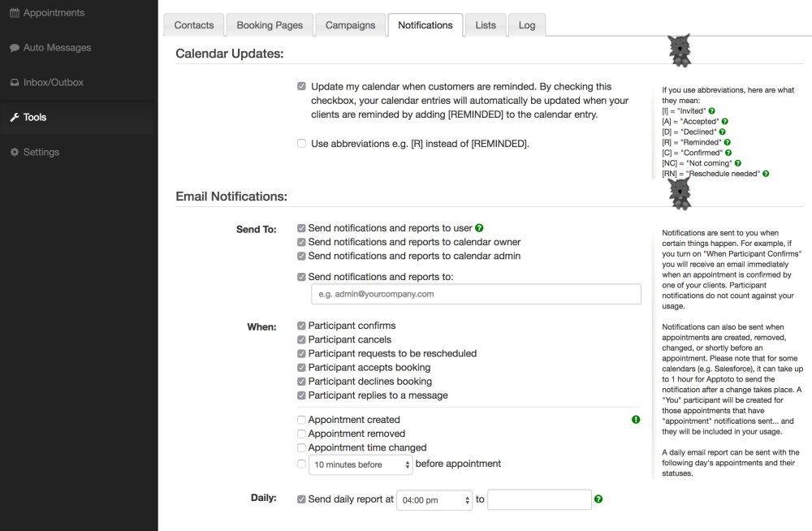Image resolution: width=812 pixels, height=531 pixels.
Task: Click help icon next to [D] Declined
Action: (x=723, y=132)
